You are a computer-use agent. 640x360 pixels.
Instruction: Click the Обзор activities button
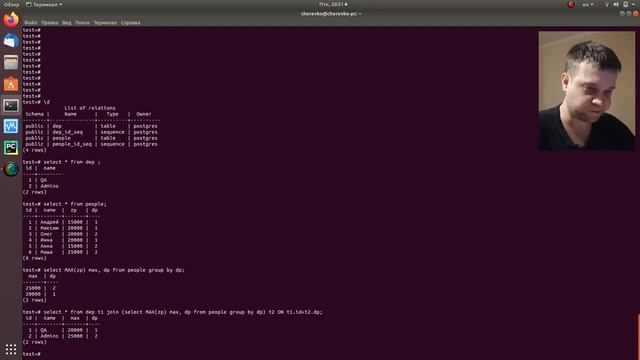pyautogui.click(x=11, y=4)
